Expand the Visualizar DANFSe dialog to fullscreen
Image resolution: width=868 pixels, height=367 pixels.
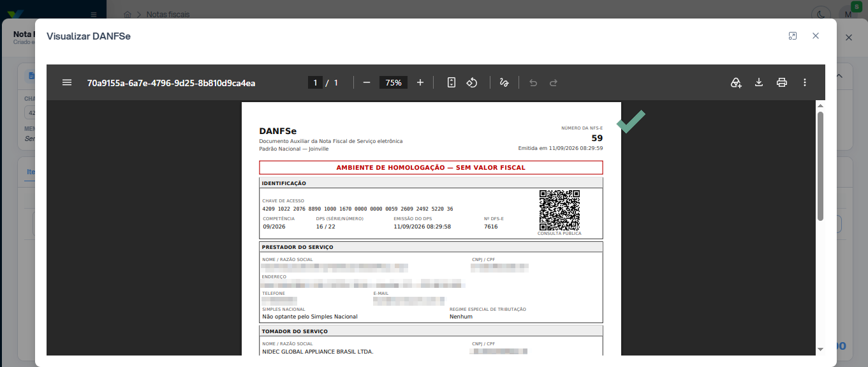click(793, 36)
